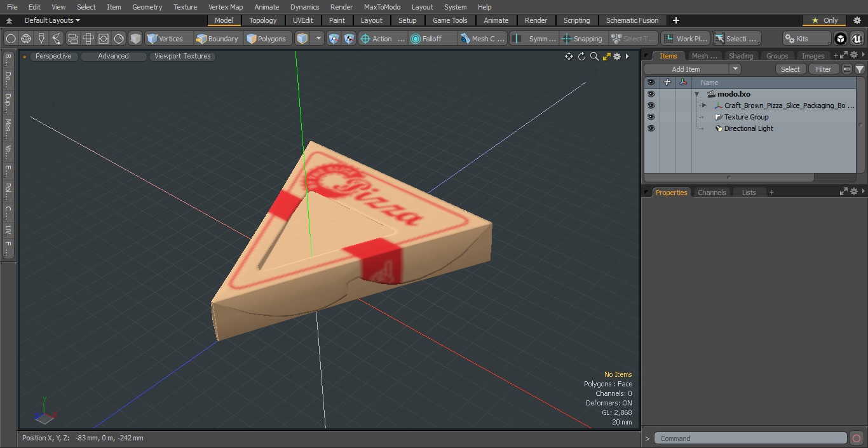Open the Action Center dropdown

tap(383, 39)
